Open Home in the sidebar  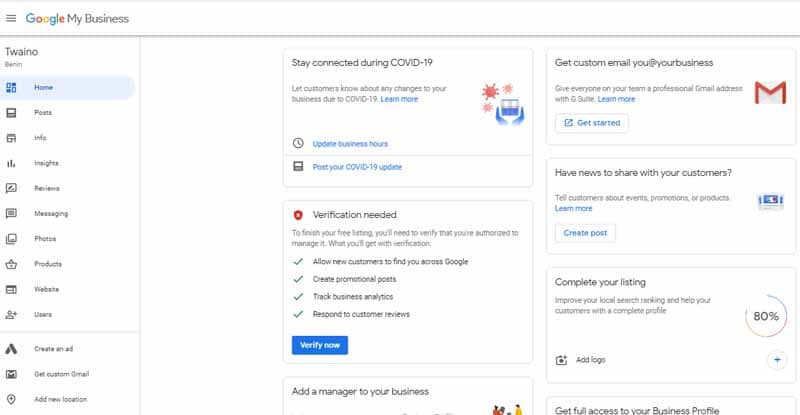(x=68, y=87)
